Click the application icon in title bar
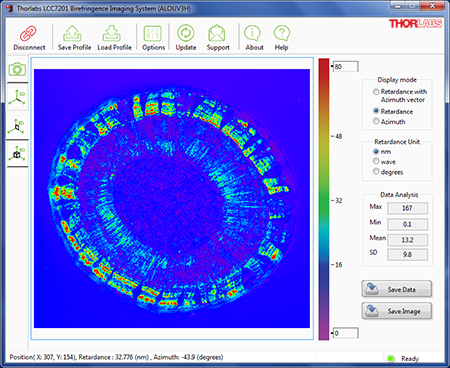The image size is (450, 368). coord(9,8)
